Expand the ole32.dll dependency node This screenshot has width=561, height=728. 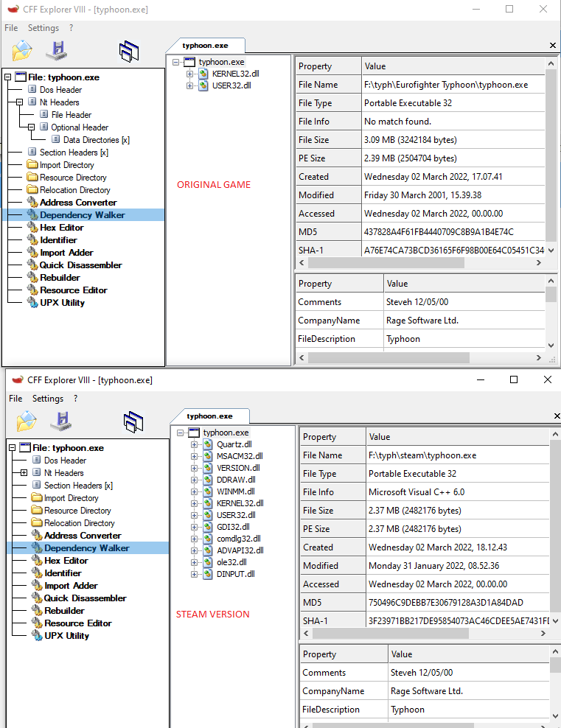click(x=195, y=562)
